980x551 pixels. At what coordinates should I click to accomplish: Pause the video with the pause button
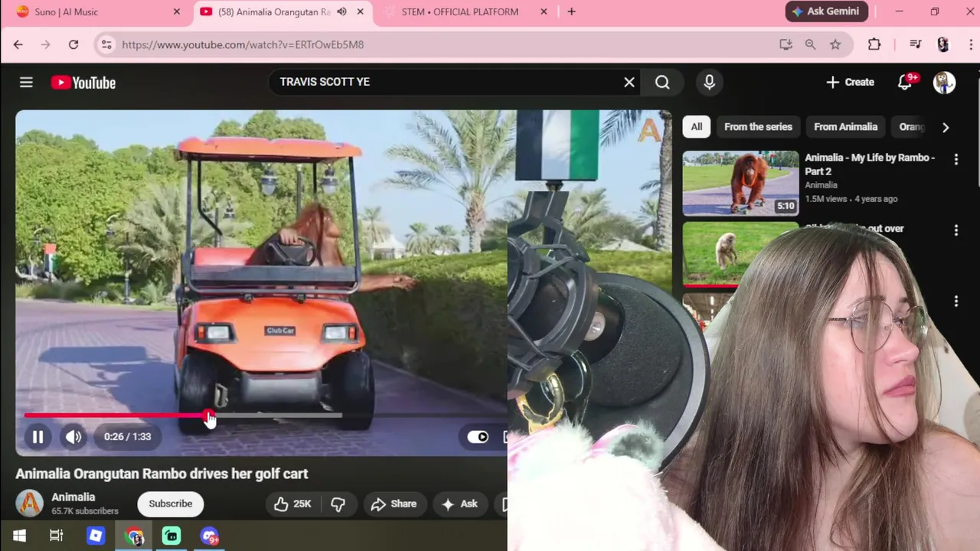point(38,436)
